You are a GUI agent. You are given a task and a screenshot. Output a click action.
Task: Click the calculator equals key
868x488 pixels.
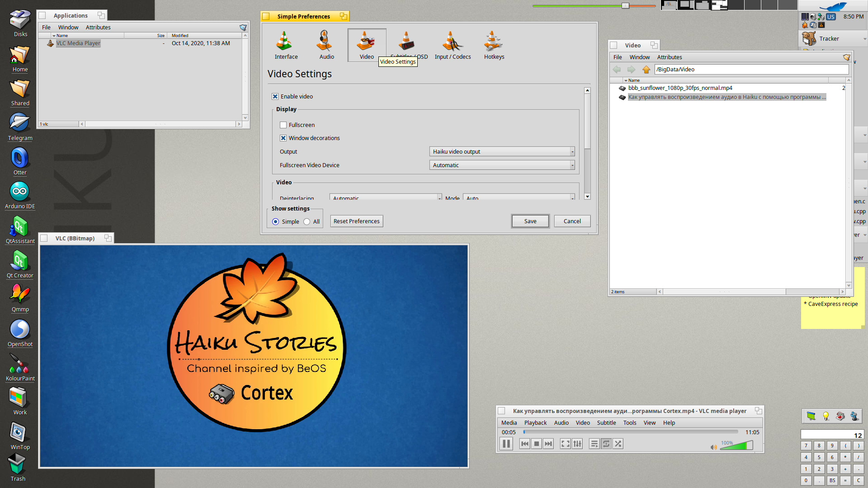845,481
